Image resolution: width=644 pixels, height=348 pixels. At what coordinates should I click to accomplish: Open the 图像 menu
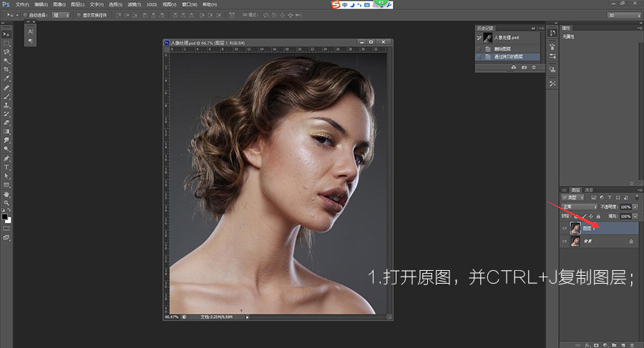point(59,4)
